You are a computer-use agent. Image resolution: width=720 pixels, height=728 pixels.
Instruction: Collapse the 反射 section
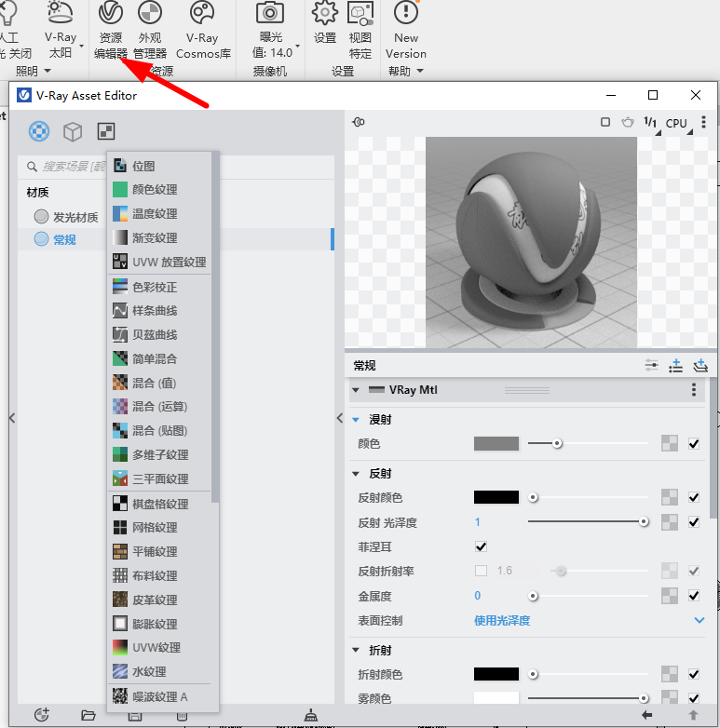click(x=356, y=474)
